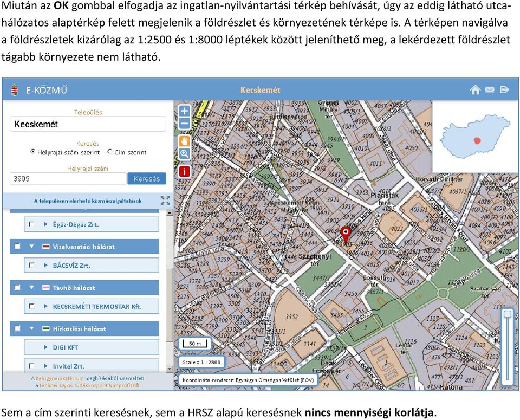Expand the DIGI KFT entry
Image resolution: width=520 pixels, height=420 pixels.
[x=45, y=347]
